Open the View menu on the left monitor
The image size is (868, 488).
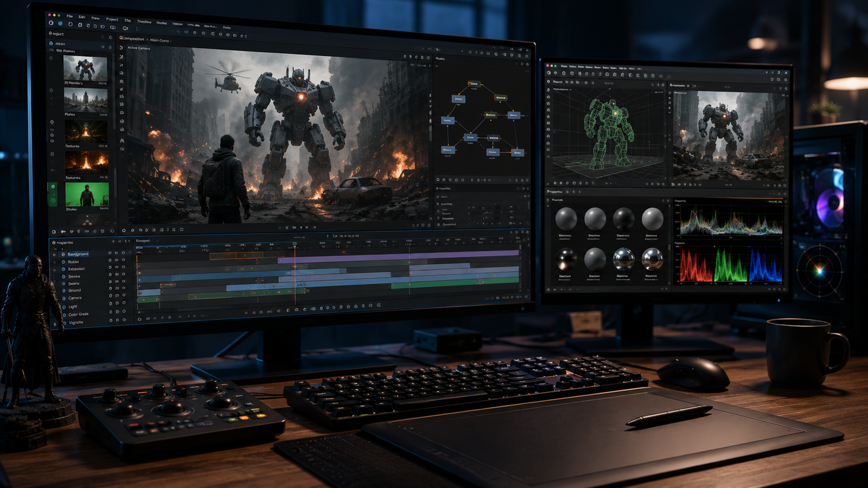coord(95,18)
